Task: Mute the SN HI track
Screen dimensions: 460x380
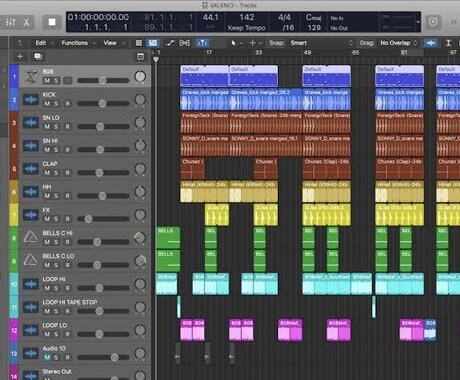Action: [x=47, y=150]
